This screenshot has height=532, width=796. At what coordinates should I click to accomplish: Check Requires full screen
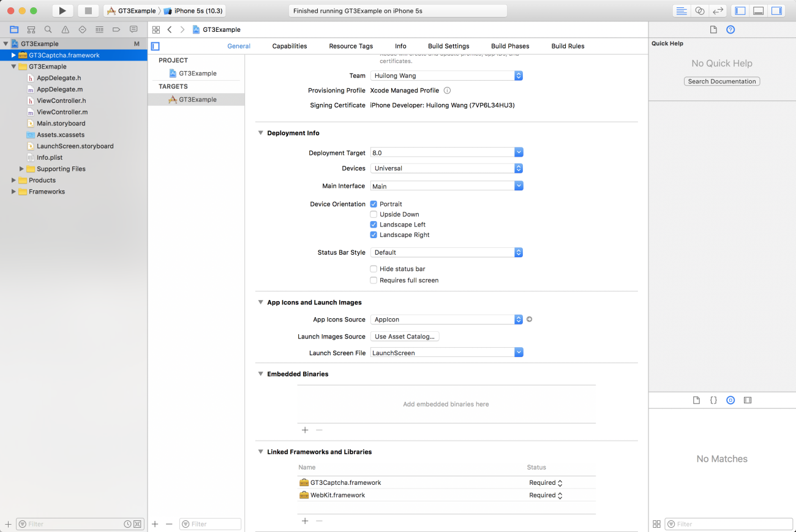pyautogui.click(x=374, y=280)
